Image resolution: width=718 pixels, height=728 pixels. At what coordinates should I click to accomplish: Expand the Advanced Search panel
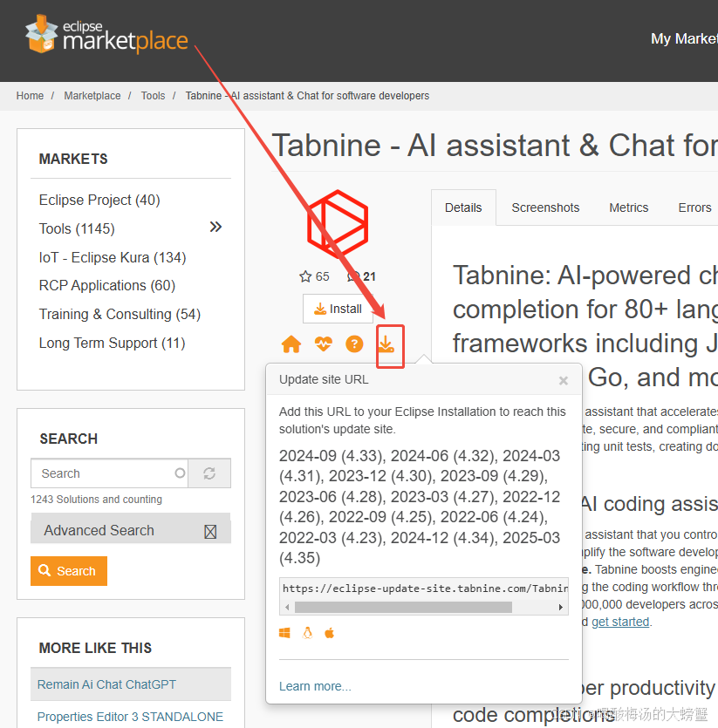131,530
